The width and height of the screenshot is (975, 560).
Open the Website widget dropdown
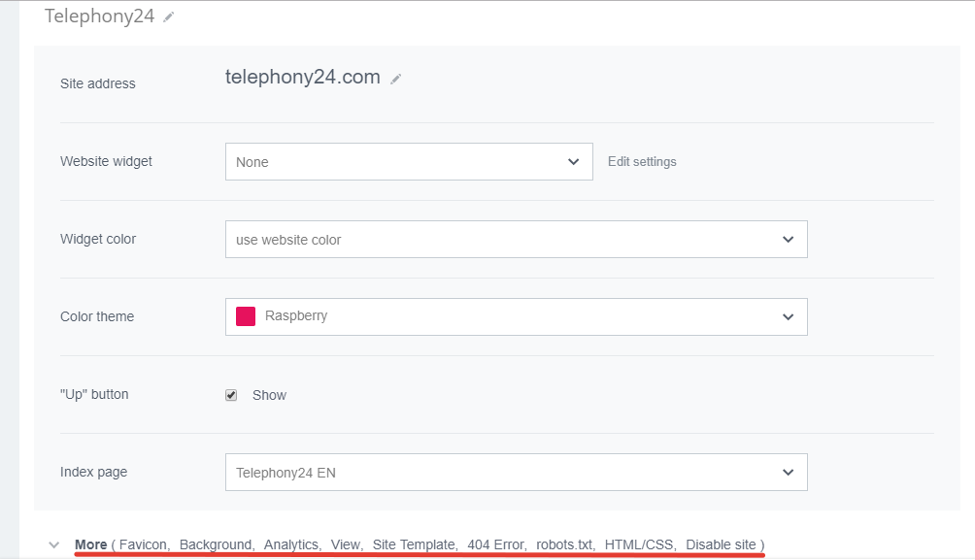pos(409,162)
